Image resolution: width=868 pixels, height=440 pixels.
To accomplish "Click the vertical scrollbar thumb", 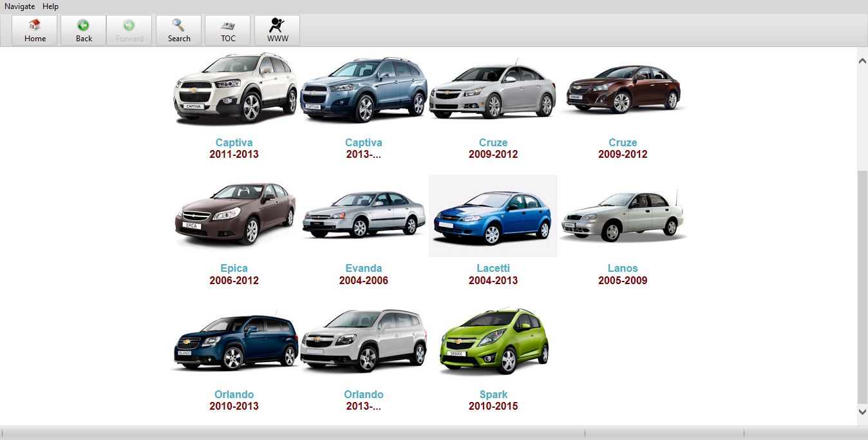I will click(862, 287).
